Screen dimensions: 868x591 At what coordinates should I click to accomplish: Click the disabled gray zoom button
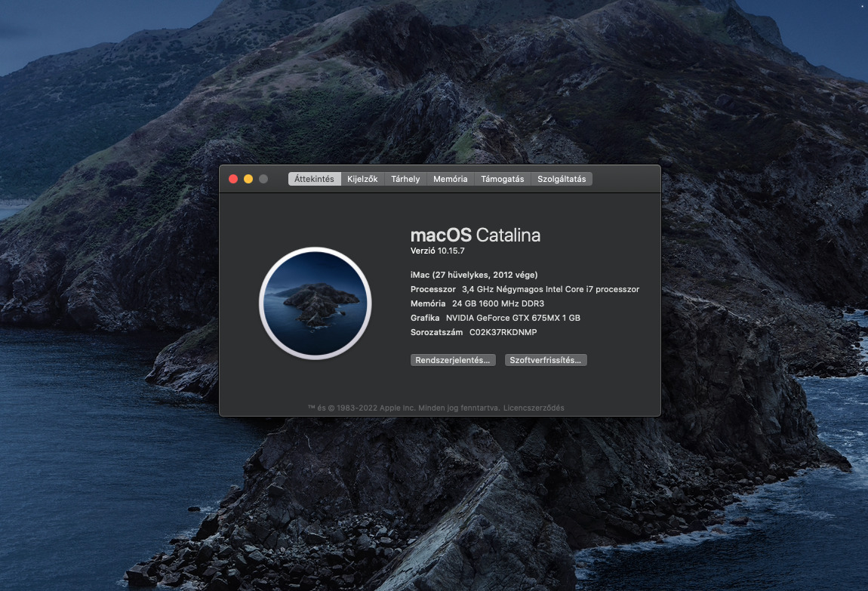tap(263, 179)
